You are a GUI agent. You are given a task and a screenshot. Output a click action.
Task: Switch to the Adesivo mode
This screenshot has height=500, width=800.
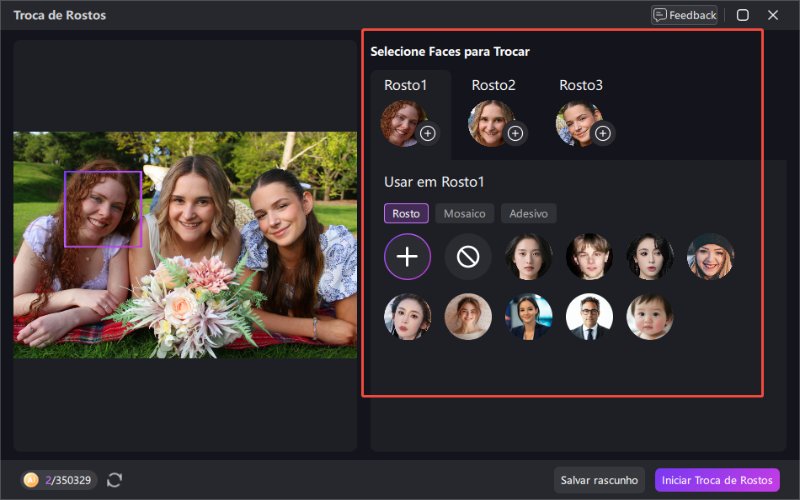(529, 213)
